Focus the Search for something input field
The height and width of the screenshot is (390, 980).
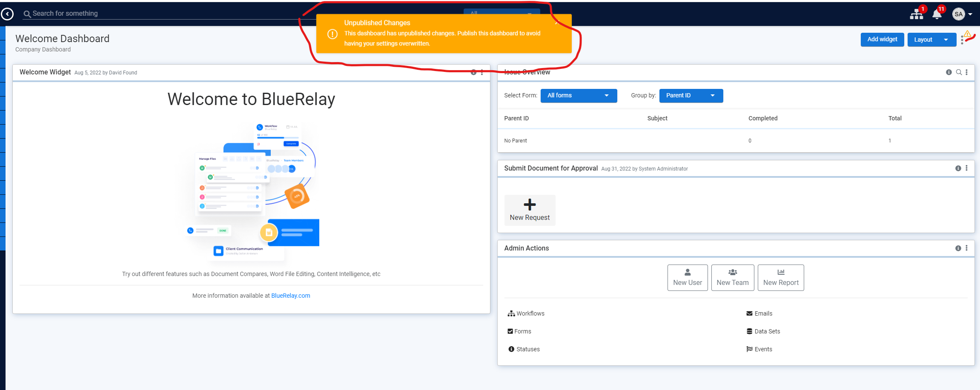coord(170,14)
